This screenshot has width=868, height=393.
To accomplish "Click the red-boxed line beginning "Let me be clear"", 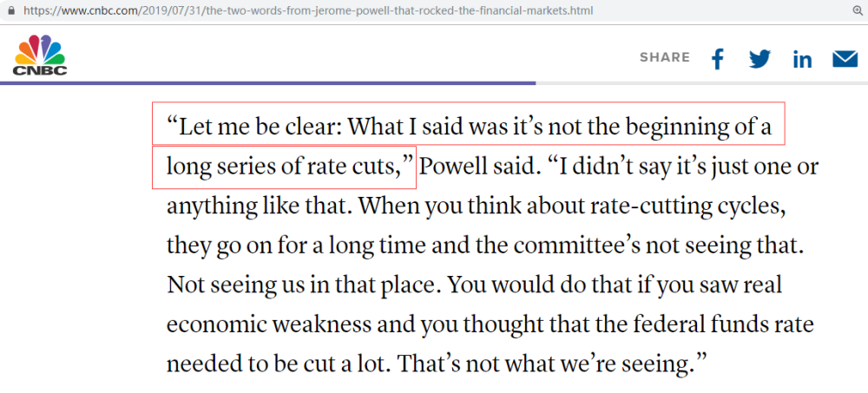I will pos(469,123).
